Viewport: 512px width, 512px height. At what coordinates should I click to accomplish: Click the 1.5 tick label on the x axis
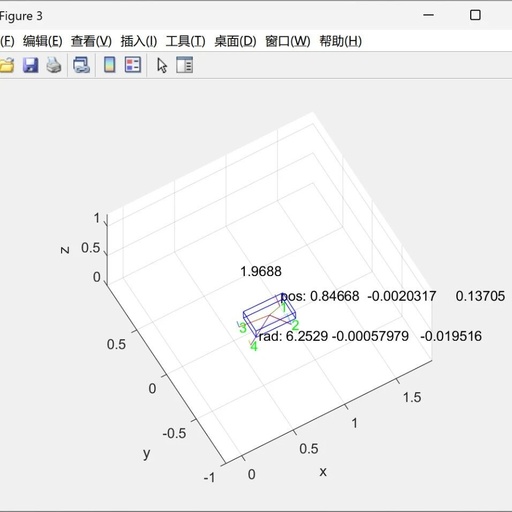pyautogui.click(x=412, y=397)
